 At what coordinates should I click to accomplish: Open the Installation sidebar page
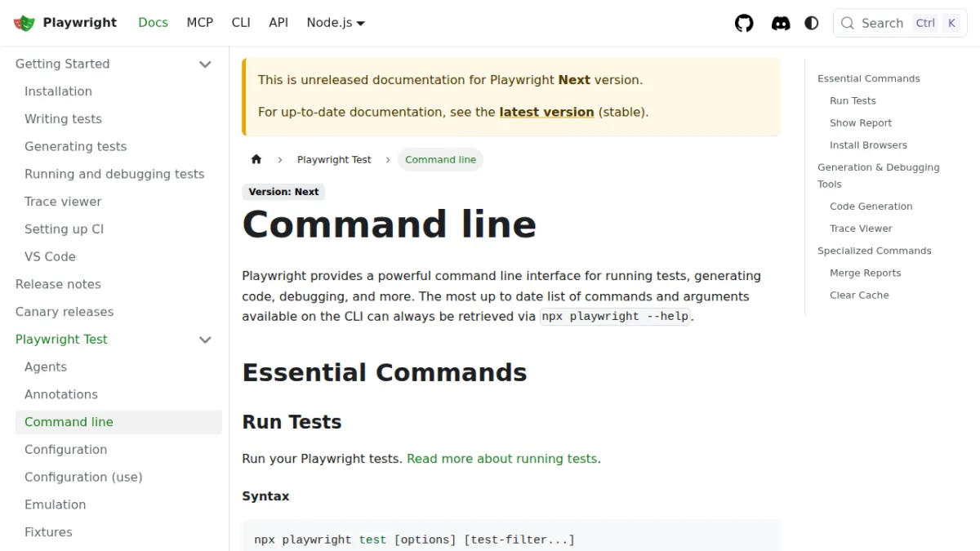(58, 91)
